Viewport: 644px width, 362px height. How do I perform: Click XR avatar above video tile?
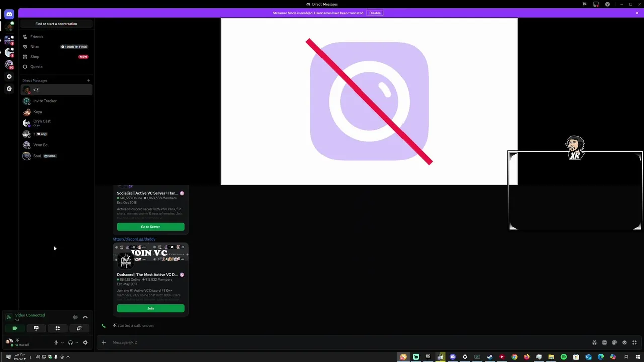click(x=575, y=148)
